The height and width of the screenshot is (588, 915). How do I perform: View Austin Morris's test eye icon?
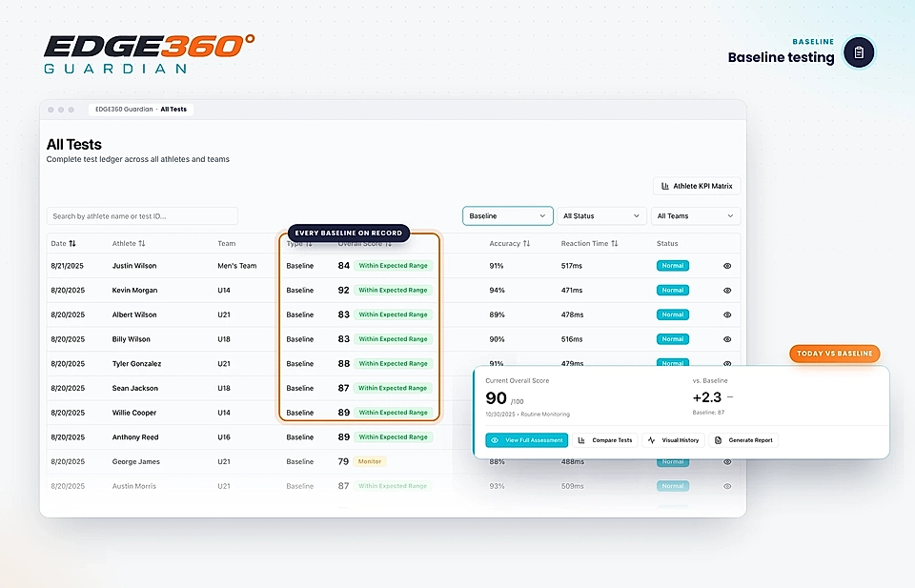click(x=727, y=486)
